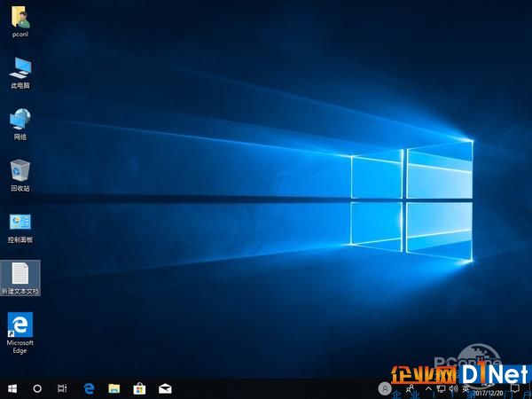Show hidden tray icons chevron

(x=429, y=389)
